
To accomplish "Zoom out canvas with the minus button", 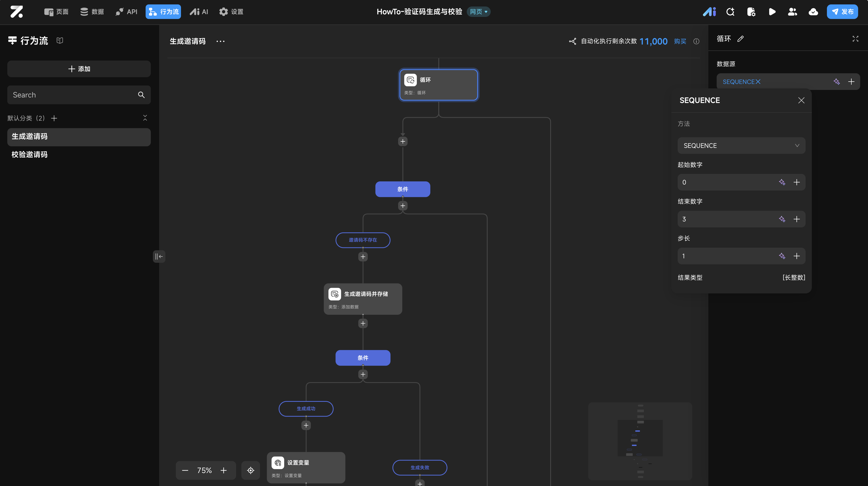I will 185,470.
